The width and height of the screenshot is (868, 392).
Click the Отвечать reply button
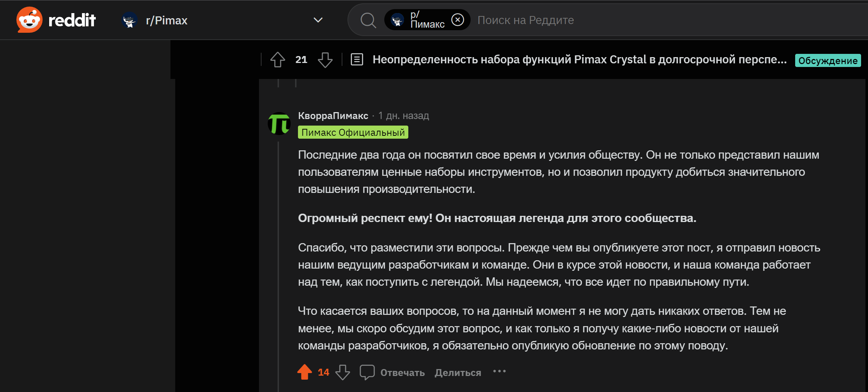(x=402, y=372)
